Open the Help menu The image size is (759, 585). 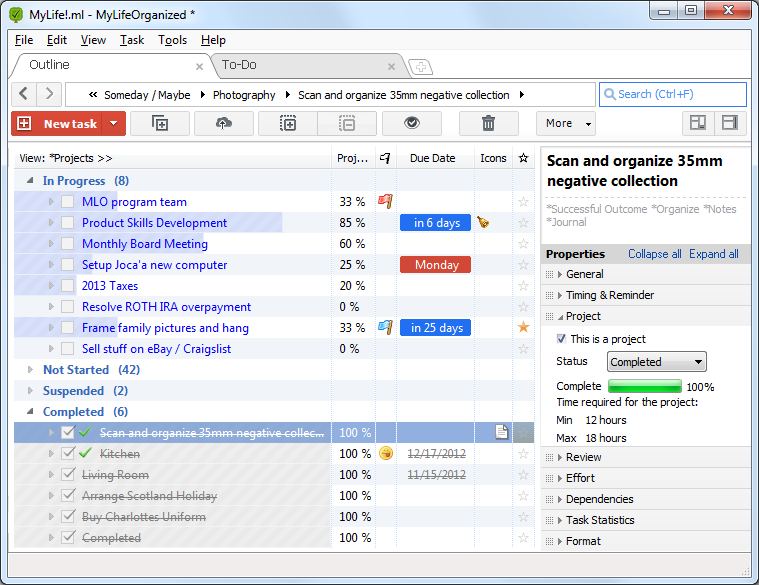[213, 40]
